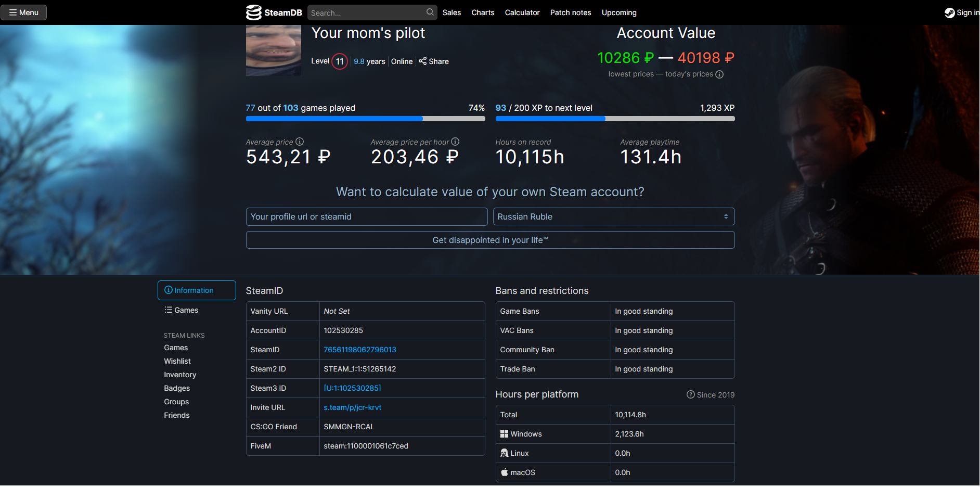Viewport: 980px width, 487px height.
Task: Click the today's prices info icon
Action: coord(719,74)
